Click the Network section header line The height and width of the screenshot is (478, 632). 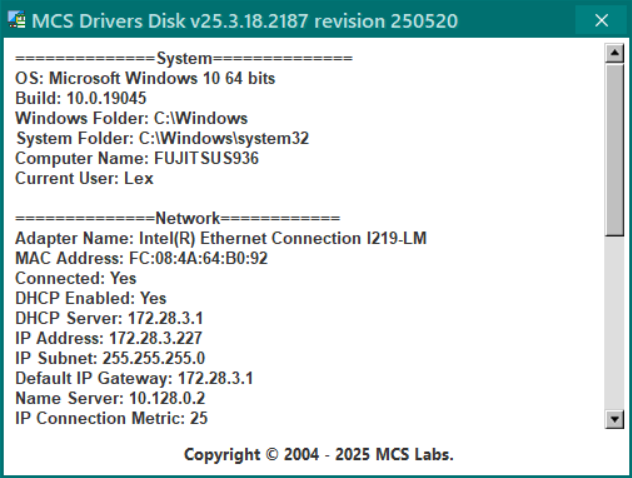tap(178, 218)
